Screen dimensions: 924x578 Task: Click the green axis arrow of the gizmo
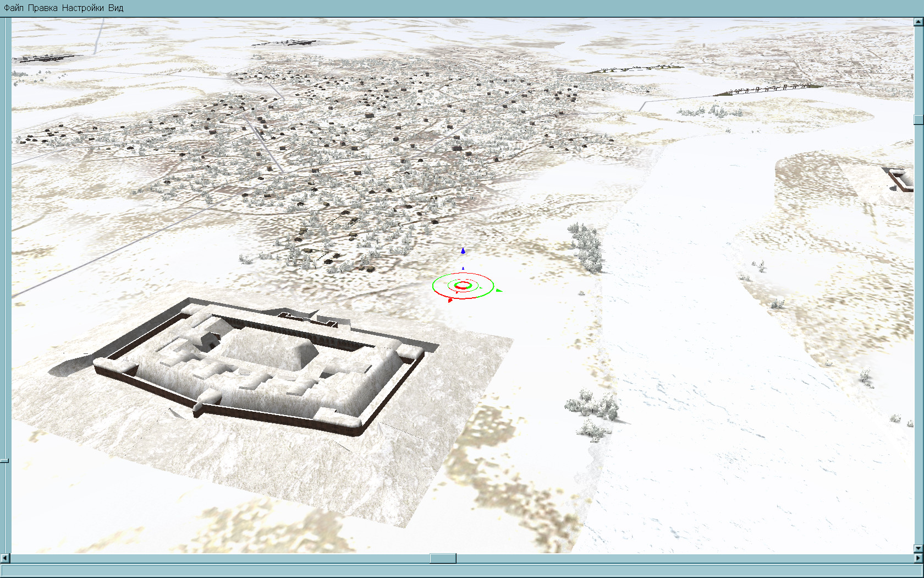coord(498,290)
